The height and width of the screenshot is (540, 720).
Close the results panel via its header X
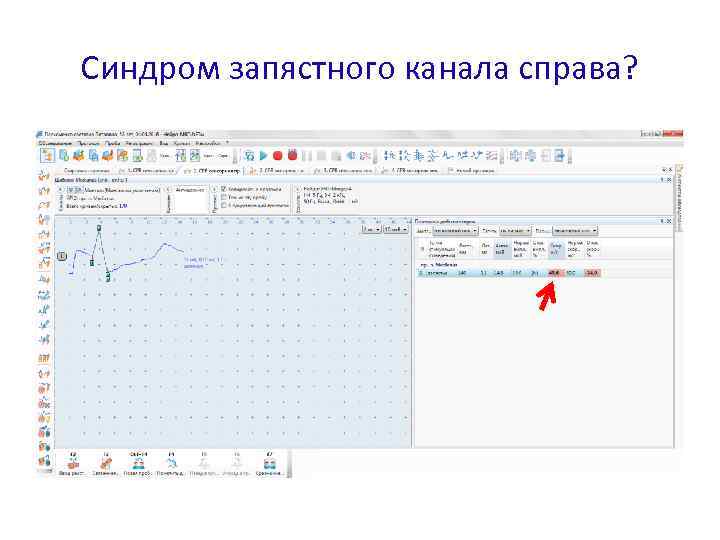pos(669,221)
